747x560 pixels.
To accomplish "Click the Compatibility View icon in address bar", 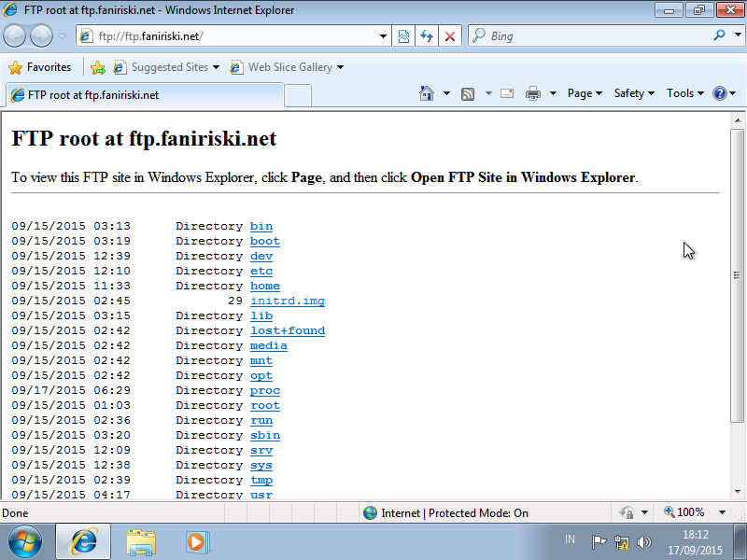I will [402, 35].
